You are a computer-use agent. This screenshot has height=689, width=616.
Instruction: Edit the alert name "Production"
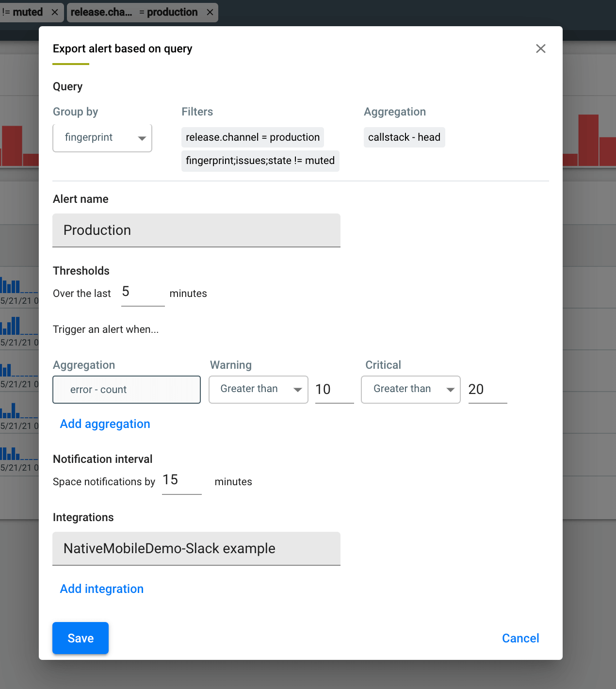(x=196, y=230)
